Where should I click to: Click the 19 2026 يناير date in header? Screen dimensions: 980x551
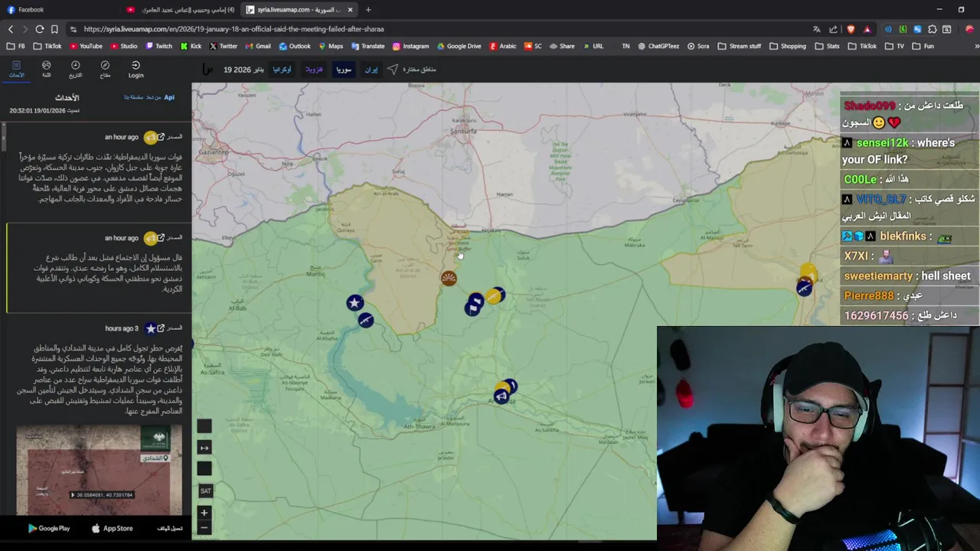[x=243, y=69]
